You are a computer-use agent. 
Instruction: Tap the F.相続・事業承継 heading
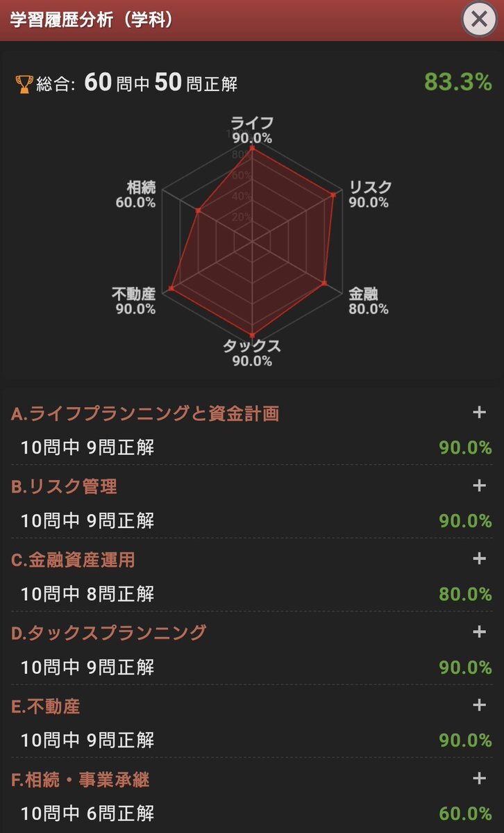[x=81, y=781]
